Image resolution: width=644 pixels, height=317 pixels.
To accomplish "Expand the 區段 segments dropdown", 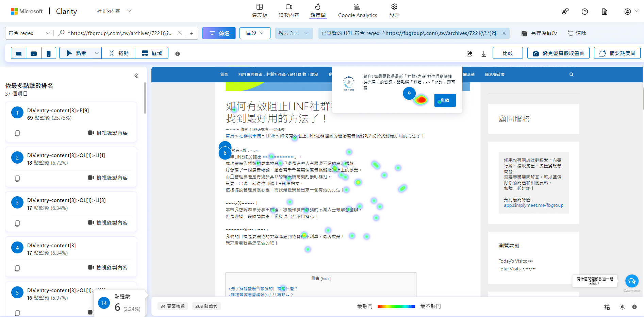I will [x=255, y=33].
